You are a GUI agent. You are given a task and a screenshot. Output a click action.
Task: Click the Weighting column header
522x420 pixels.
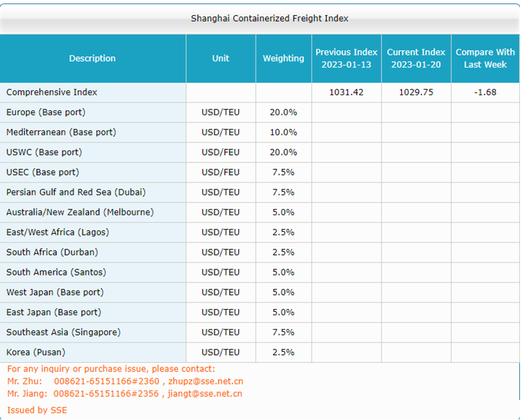click(283, 58)
